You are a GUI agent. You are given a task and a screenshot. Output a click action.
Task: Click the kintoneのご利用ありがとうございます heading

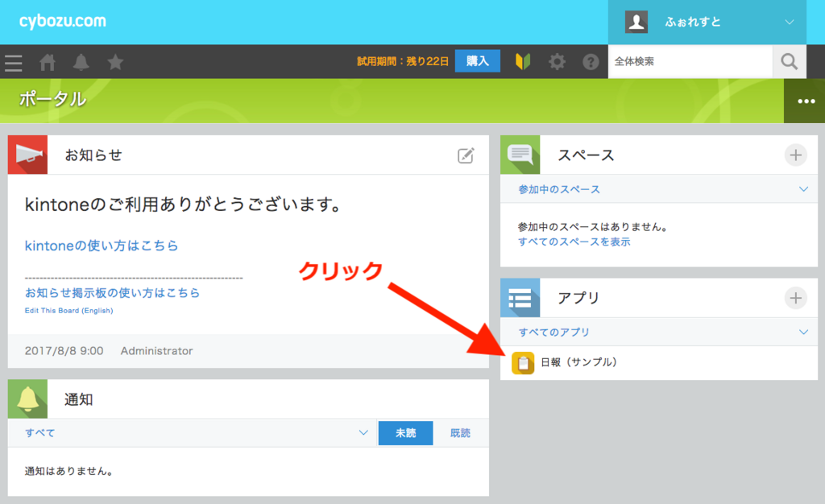(184, 204)
